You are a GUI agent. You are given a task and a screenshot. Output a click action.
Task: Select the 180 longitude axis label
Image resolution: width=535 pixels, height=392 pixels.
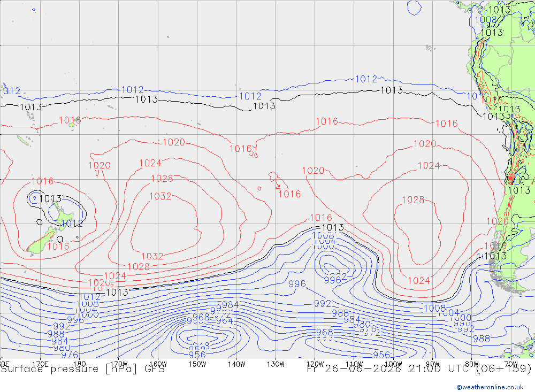click(x=79, y=364)
